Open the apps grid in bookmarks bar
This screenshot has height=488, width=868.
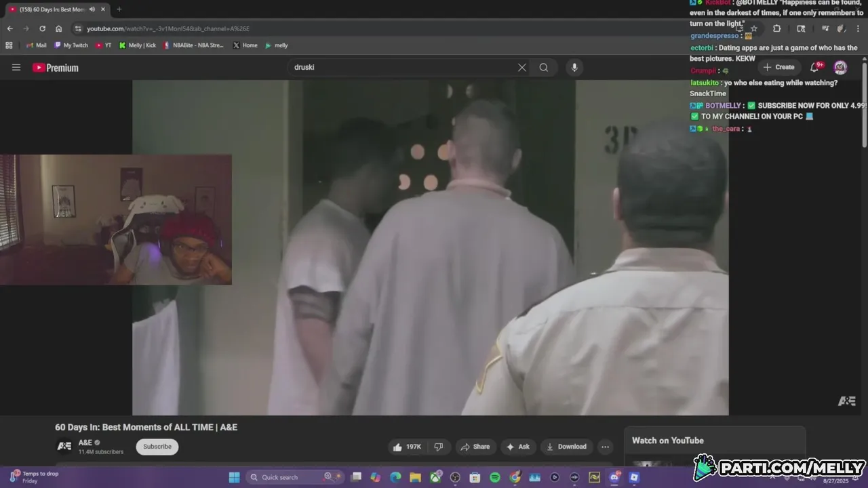[x=9, y=45]
